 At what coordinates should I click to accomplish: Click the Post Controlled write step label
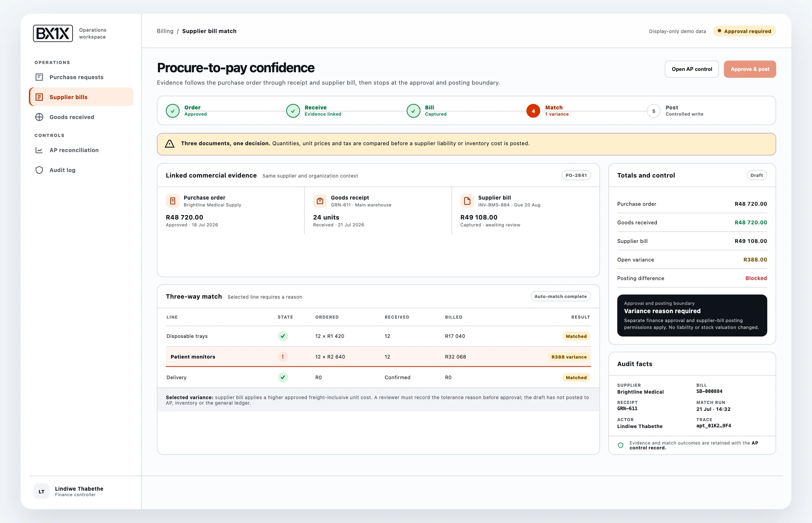[x=684, y=111]
